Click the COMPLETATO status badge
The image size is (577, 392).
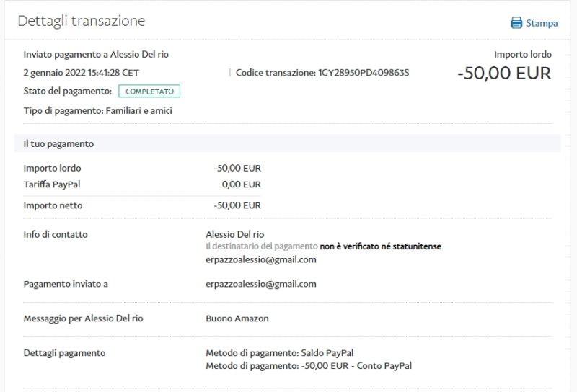click(x=149, y=92)
